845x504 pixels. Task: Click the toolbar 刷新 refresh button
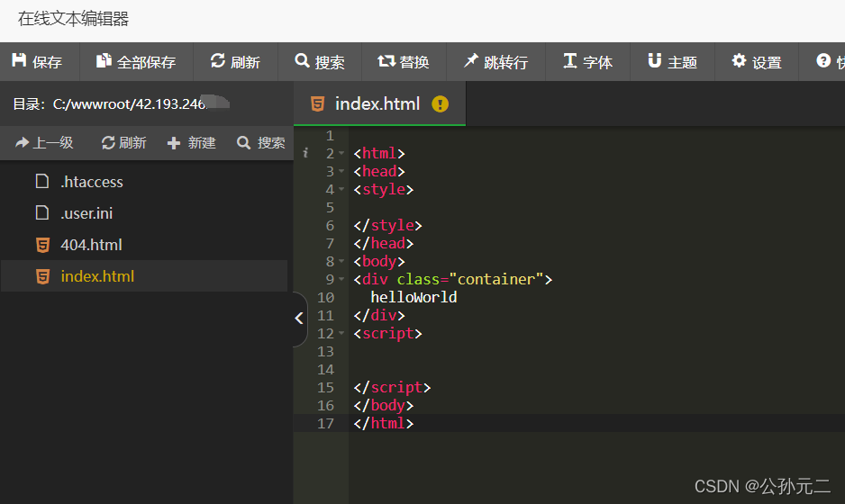(x=235, y=62)
